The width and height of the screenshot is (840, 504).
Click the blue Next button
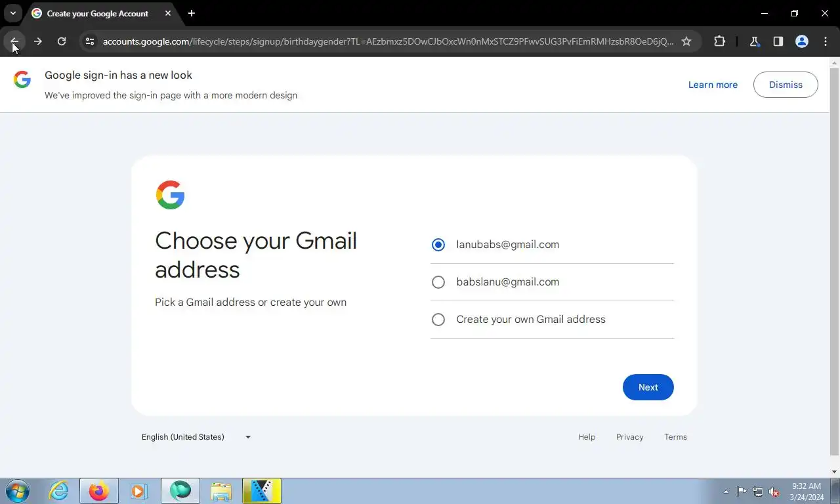pyautogui.click(x=648, y=387)
